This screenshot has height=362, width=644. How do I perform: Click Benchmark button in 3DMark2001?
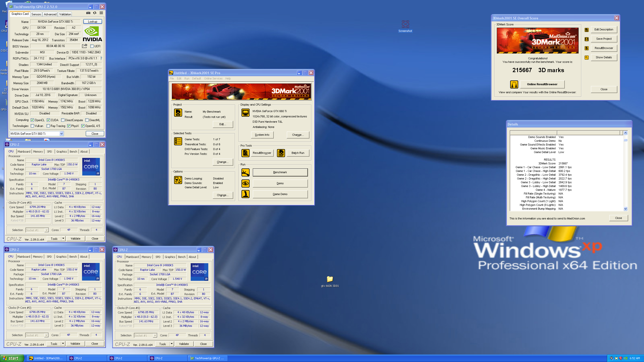click(x=280, y=172)
